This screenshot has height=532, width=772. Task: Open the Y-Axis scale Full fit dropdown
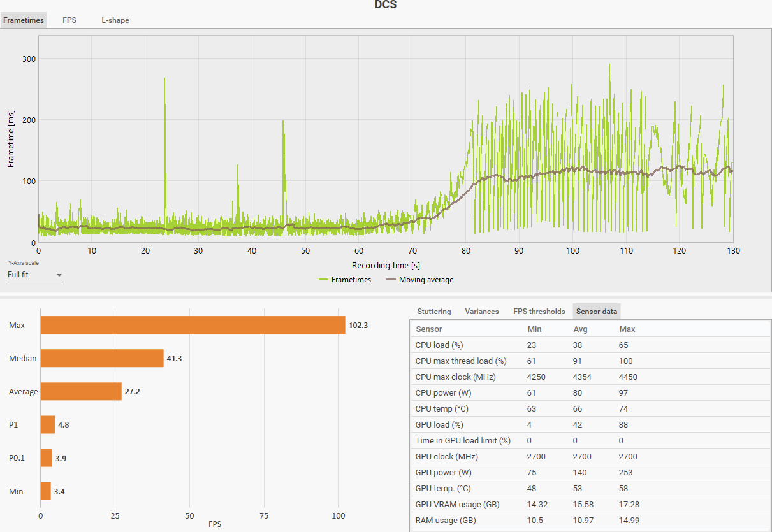(x=34, y=275)
